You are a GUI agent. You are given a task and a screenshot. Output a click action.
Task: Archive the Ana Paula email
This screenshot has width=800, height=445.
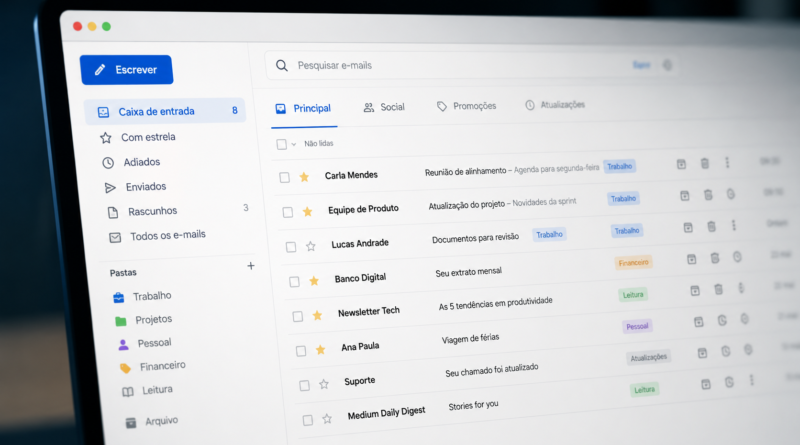coord(698,322)
